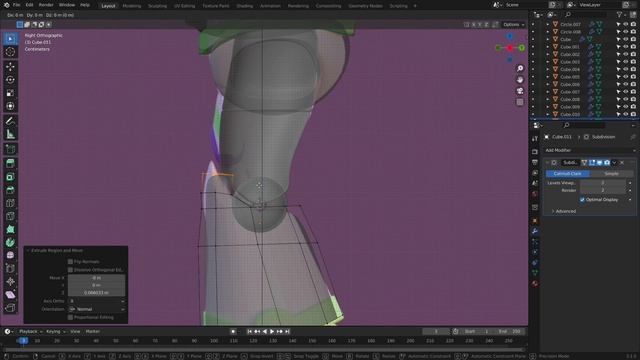Open the Add Modifier dropdown

pyautogui.click(x=590, y=150)
